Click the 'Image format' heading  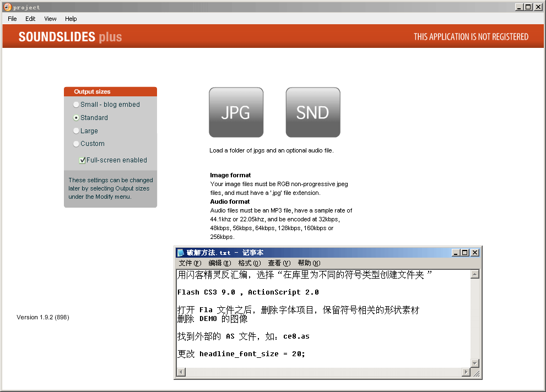pos(230,175)
